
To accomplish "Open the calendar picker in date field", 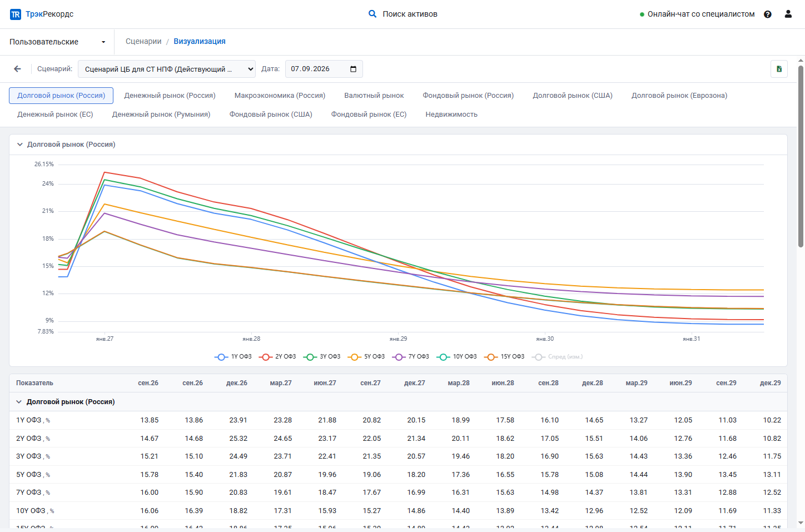I will pyautogui.click(x=353, y=69).
